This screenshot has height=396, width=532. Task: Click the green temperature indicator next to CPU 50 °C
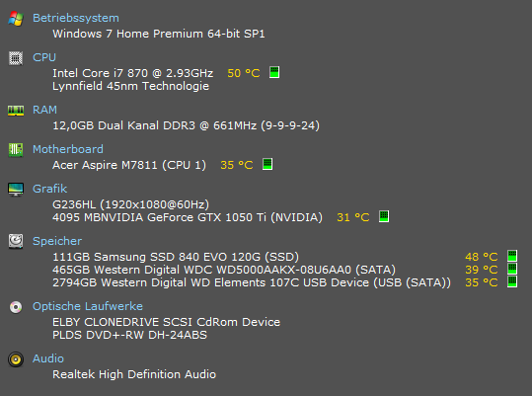[274, 72]
